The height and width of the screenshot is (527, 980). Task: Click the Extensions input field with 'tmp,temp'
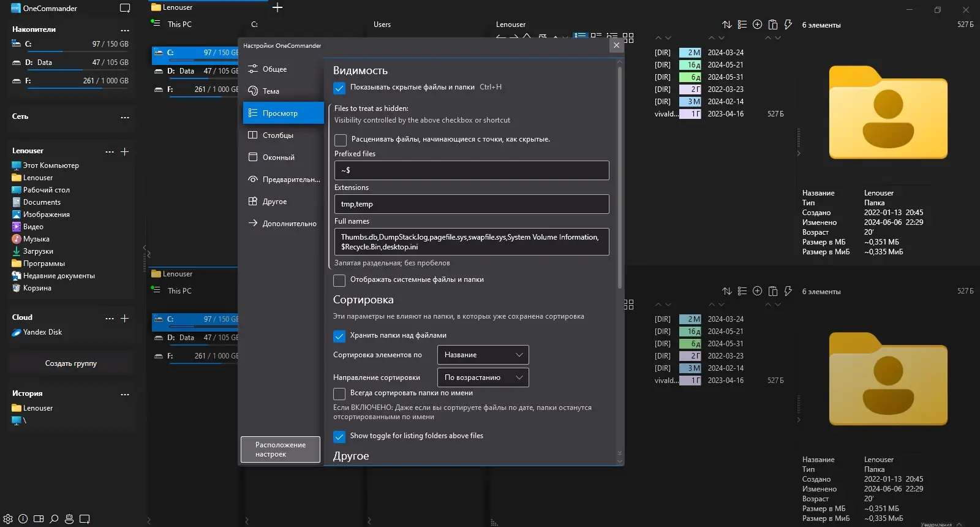coord(471,204)
